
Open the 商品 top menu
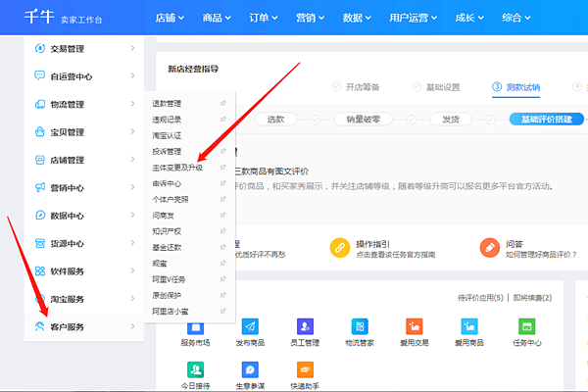(x=217, y=18)
